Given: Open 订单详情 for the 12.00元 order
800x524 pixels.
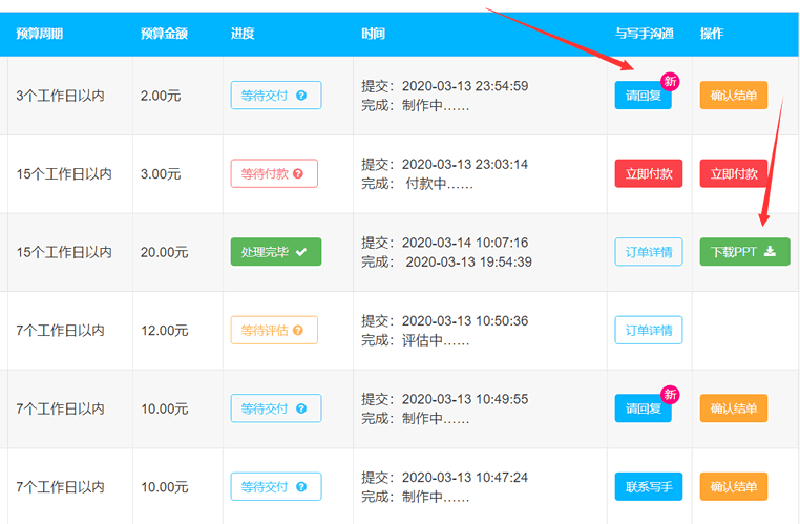Looking at the screenshot, I should (648, 330).
